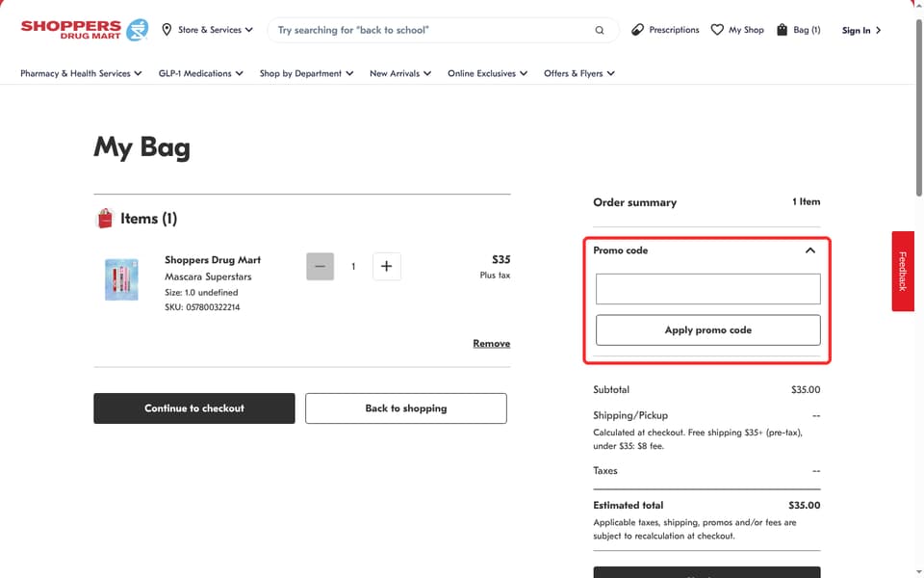Image resolution: width=924 pixels, height=578 pixels.
Task: Open the red Feedback tab
Action: tap(902, 272)
